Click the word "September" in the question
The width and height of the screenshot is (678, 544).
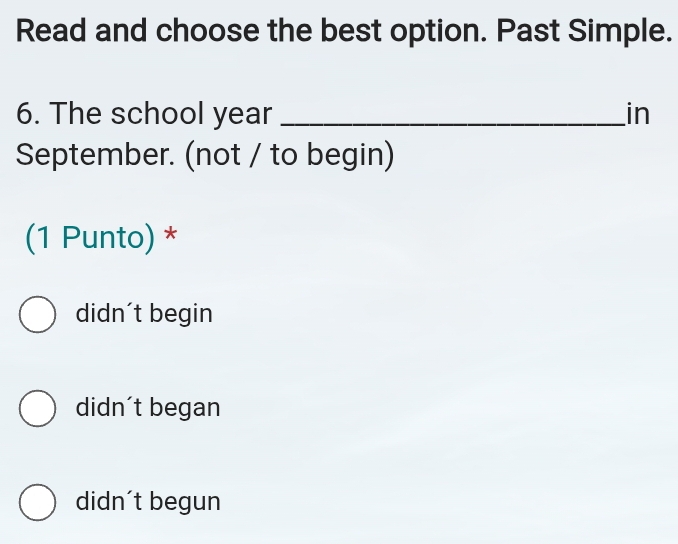95,157
